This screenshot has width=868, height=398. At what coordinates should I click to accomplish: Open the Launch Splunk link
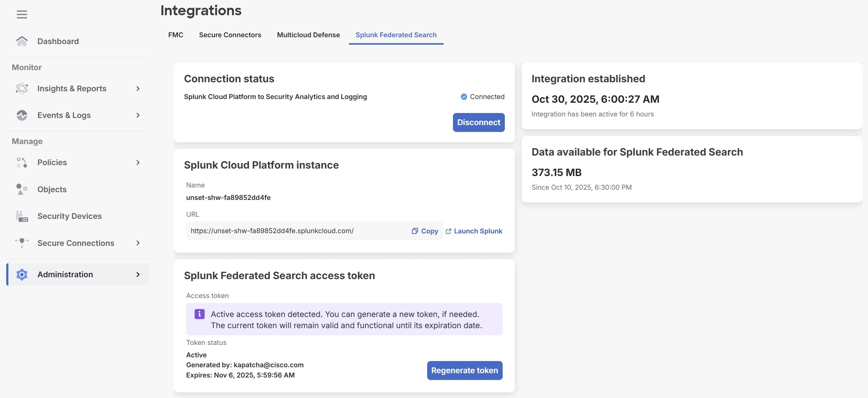[474, 231]
